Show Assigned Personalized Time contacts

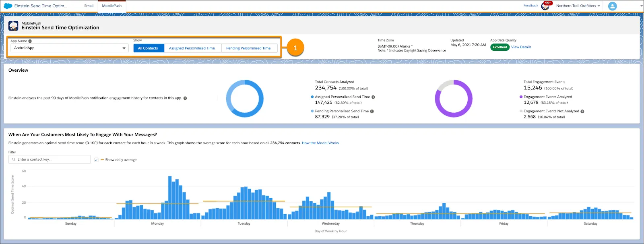pyautogui.click(x=192, y=48)
